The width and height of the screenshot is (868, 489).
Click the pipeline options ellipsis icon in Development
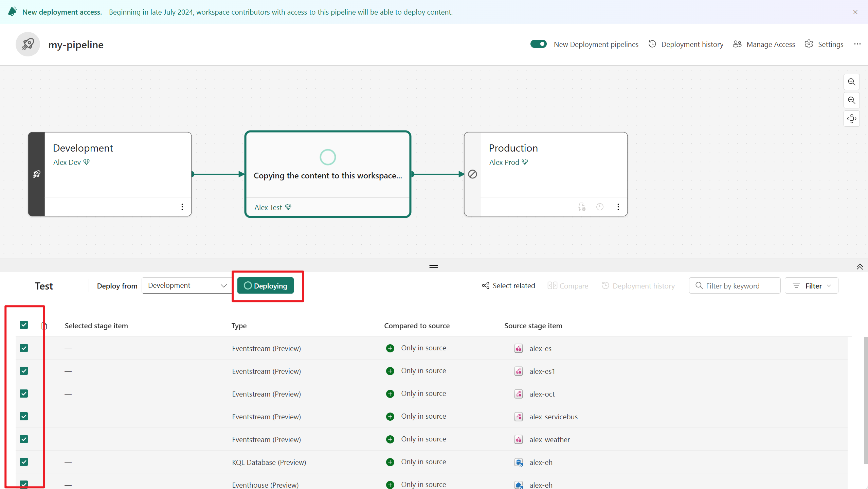(x=182, y=207)
